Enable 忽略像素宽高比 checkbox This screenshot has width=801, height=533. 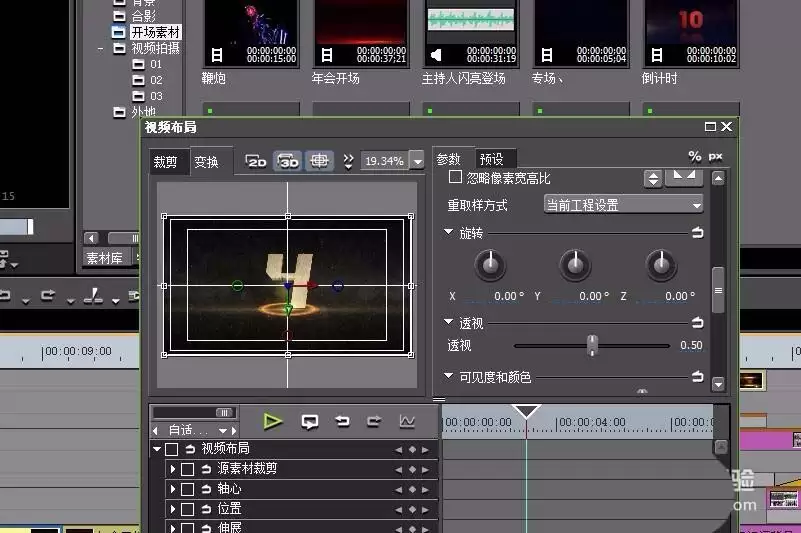455,177
